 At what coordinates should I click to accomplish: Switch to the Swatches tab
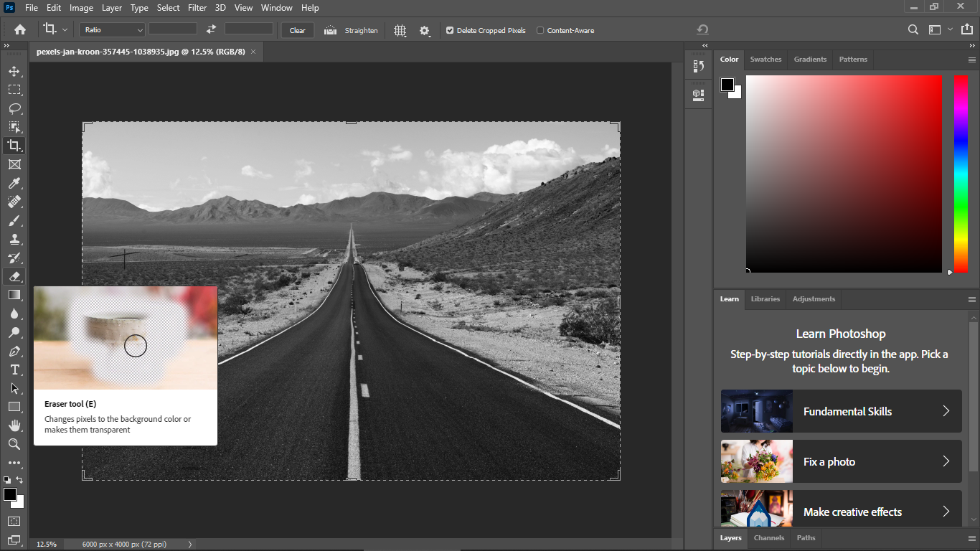[765, 60]
